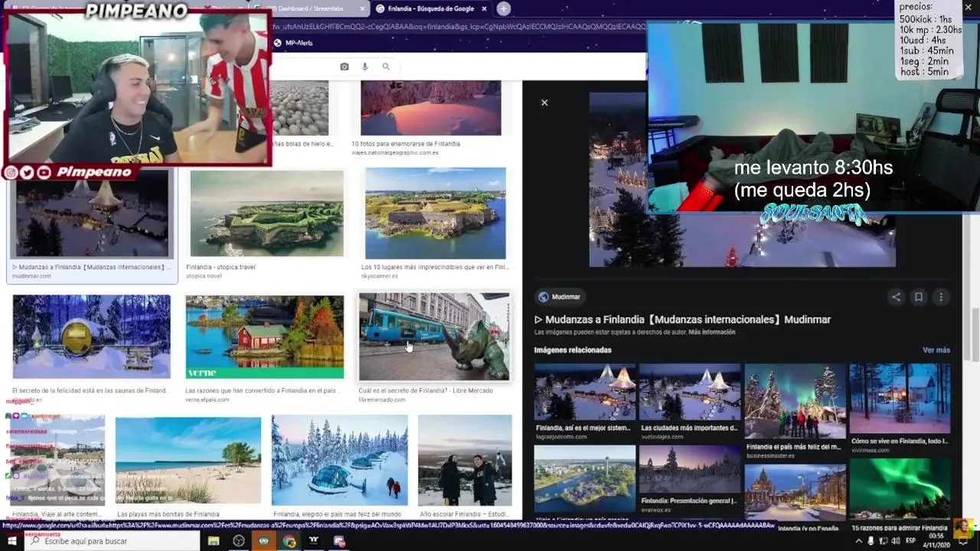Click Ver más for related images
Viewport: 980px width, 551px height.
click(x=936, y=350)
